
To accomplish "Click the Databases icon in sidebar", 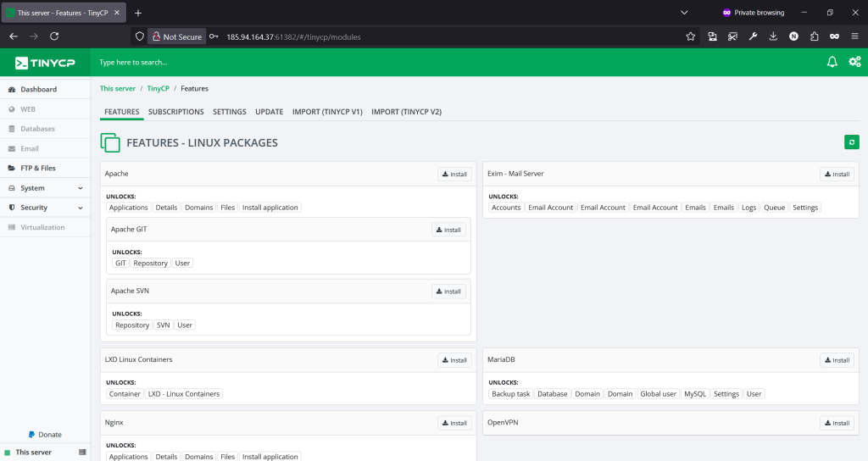I will pos(12,129).
